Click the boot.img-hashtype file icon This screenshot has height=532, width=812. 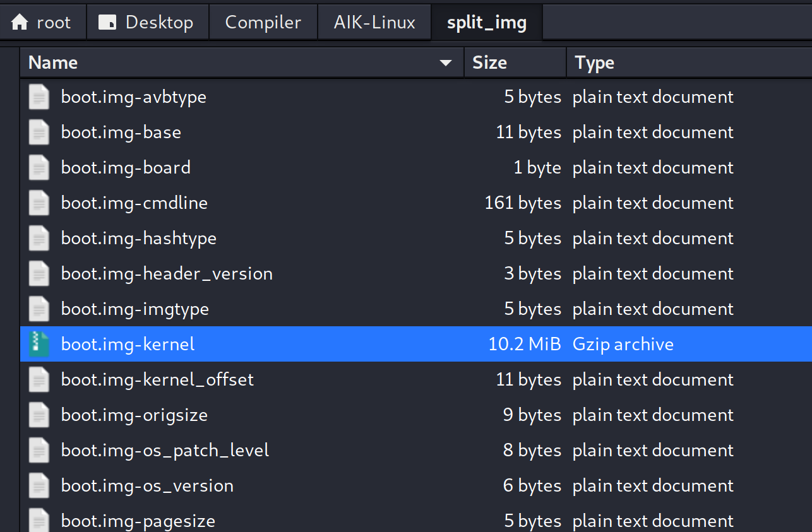[39, 239]
